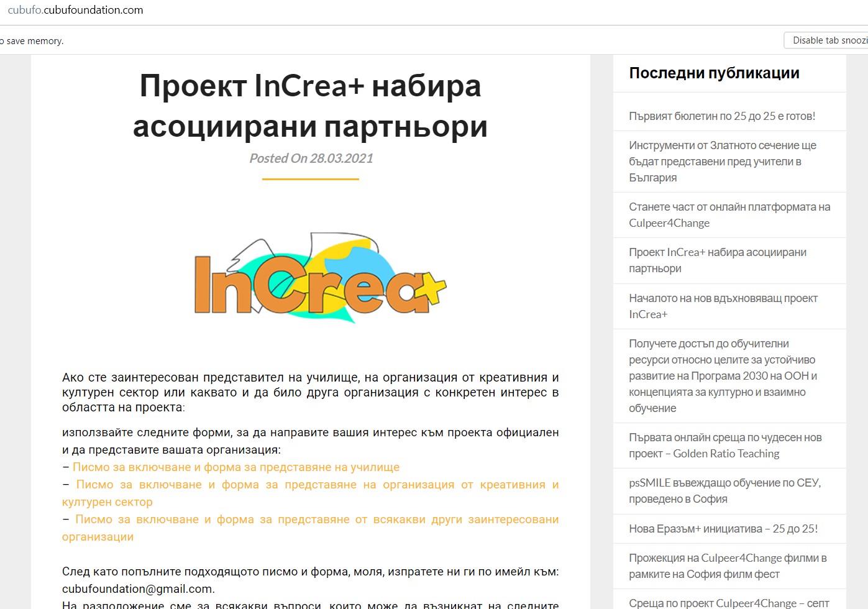
Task: Open school inclusion letter and form link
Action: 236,467
